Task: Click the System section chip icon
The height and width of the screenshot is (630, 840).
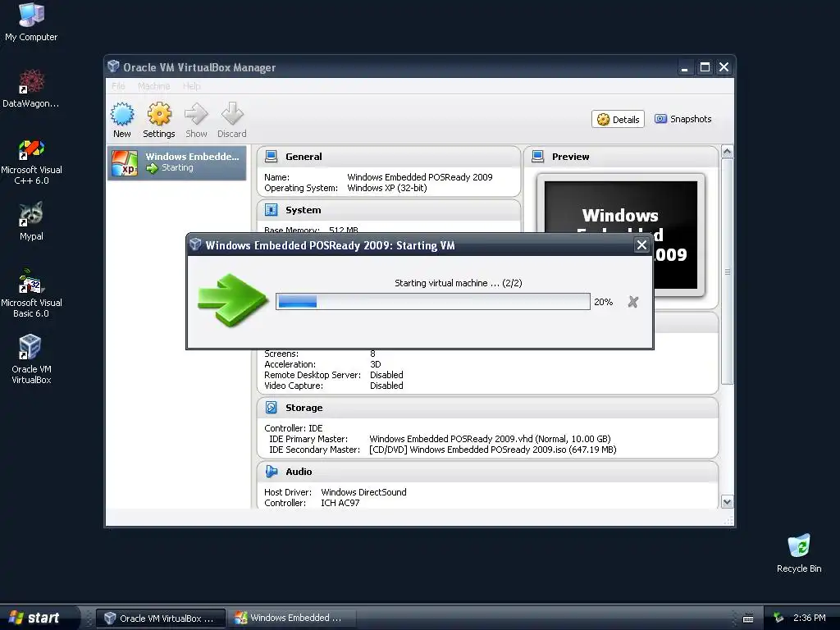Action: click(271, 210)
